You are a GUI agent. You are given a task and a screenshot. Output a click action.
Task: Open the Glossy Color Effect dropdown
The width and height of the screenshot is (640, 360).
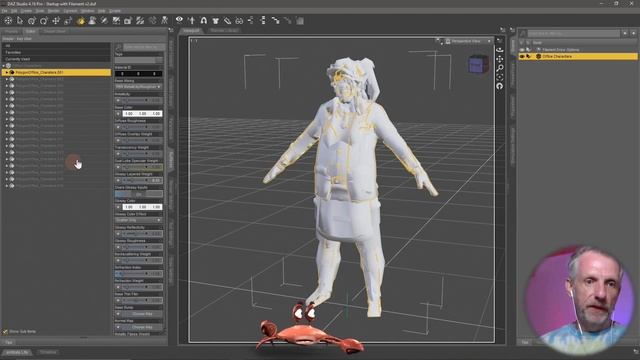click(x=138, y=220)
